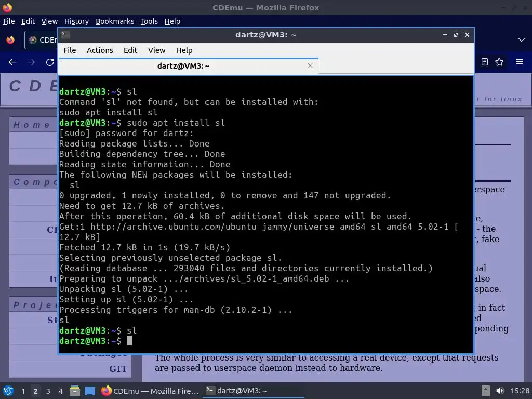Open file manager from taskbar
Screen dimensions: 532x399
[75, 391]
